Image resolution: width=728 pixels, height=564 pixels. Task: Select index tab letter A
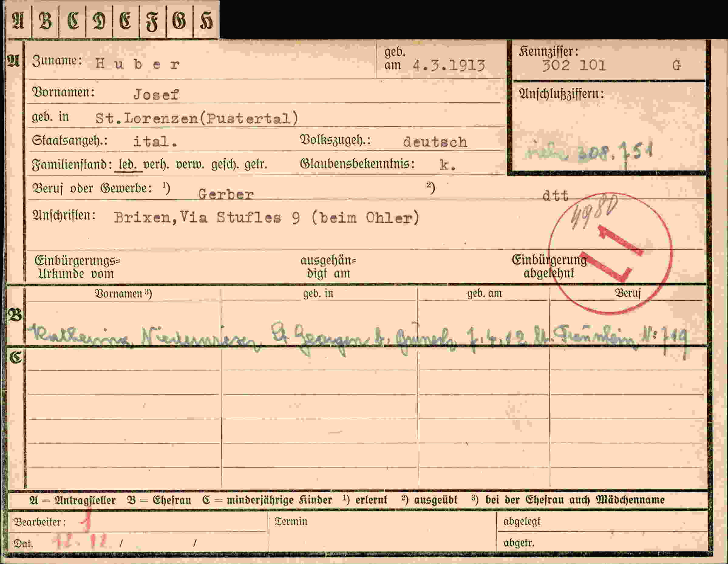click(18, 21)
